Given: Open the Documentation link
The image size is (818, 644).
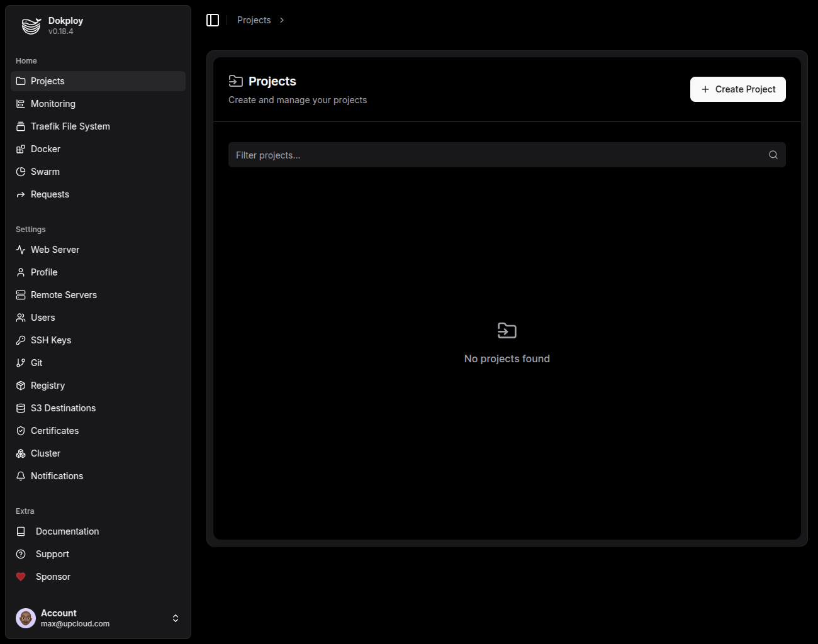Looking at the screenshot, I should click(x=67, y=531).
